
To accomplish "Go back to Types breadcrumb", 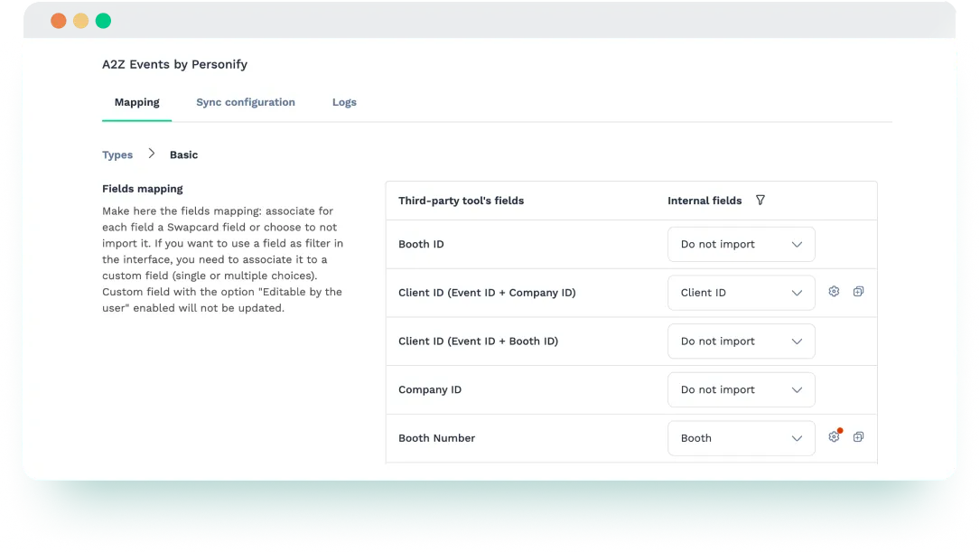I will point(117,154).
